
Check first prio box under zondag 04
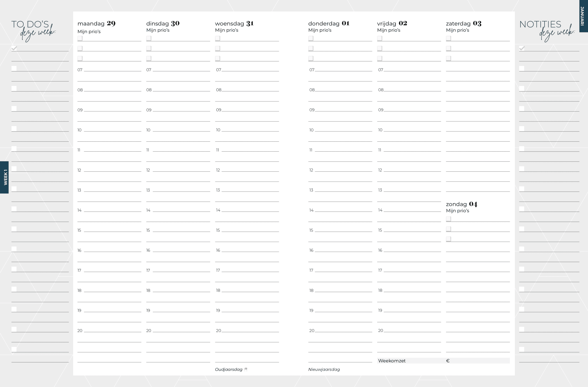[x=448, y=219]
